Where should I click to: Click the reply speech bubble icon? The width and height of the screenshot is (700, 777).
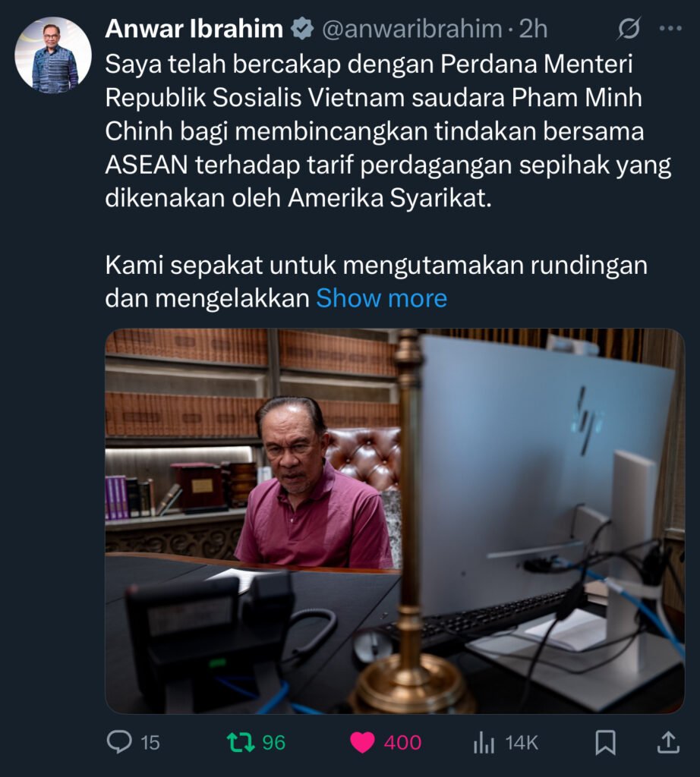coord(119,742)
